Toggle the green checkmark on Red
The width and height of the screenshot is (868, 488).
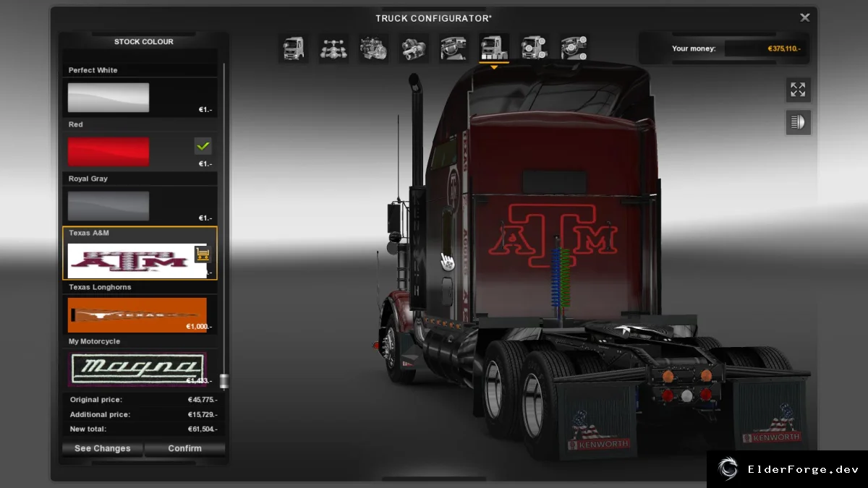(x=203, y=146)
